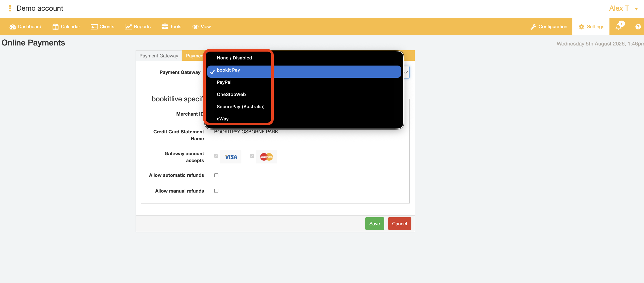Select None / Disabled option
This screenshot has height=283, width=644.
coord(304,58)
